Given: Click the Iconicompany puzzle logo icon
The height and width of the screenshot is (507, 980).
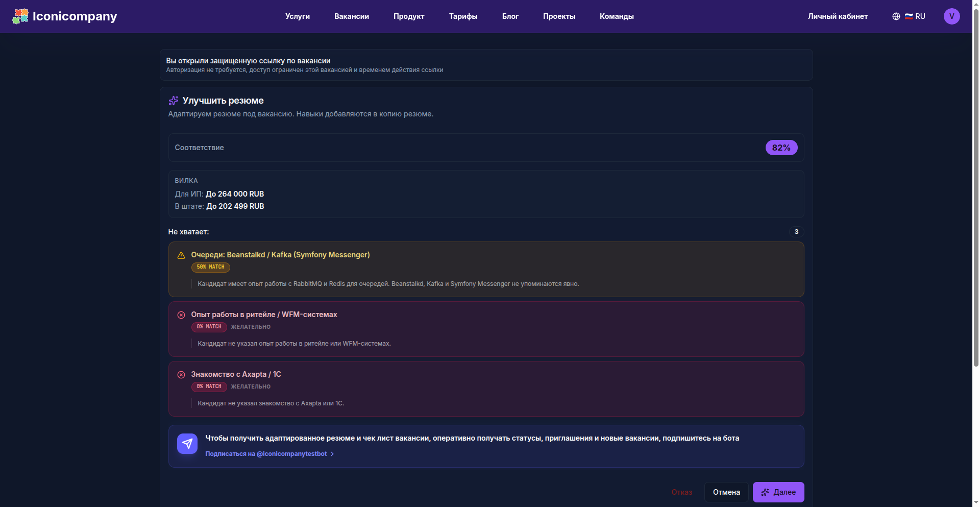Looking at the screenshot, I should coord(20,16).
